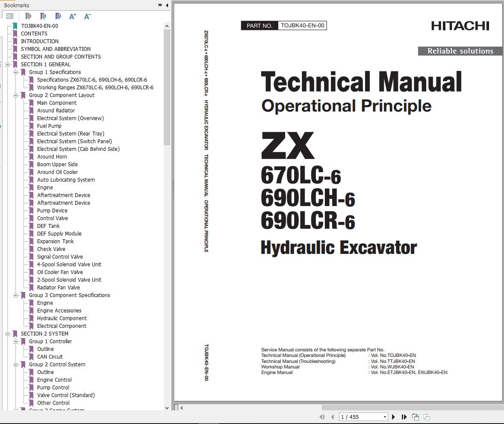Viewport: 504px width, 424px height.
Task: Click the next view icon in navigation bar
Action: [427, 417]
